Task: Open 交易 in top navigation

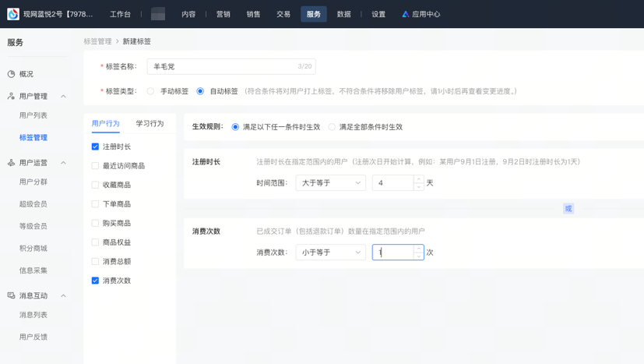Action: [x=283, y=14]
